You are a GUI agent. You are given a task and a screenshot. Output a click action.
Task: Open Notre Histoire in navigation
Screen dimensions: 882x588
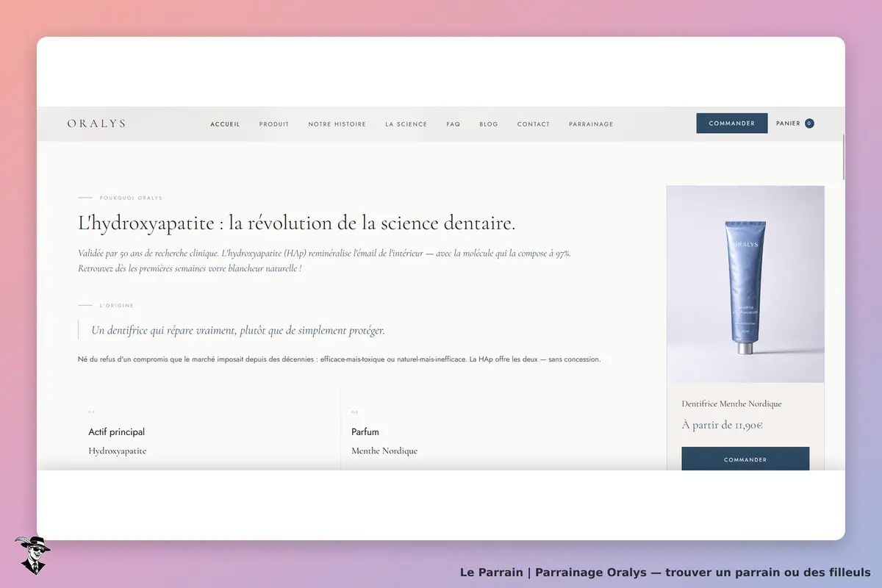[337, 124]
